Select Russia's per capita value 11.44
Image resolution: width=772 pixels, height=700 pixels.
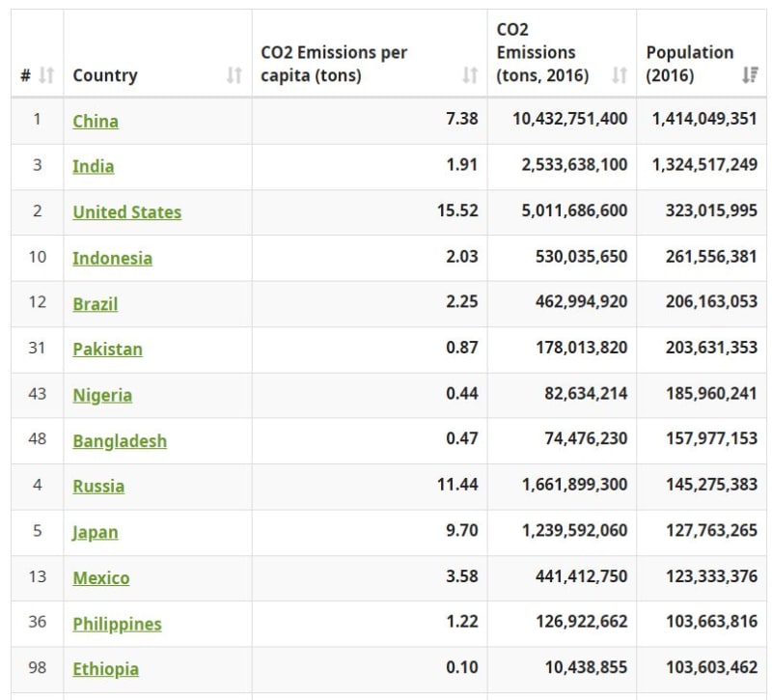click(457, 485)
